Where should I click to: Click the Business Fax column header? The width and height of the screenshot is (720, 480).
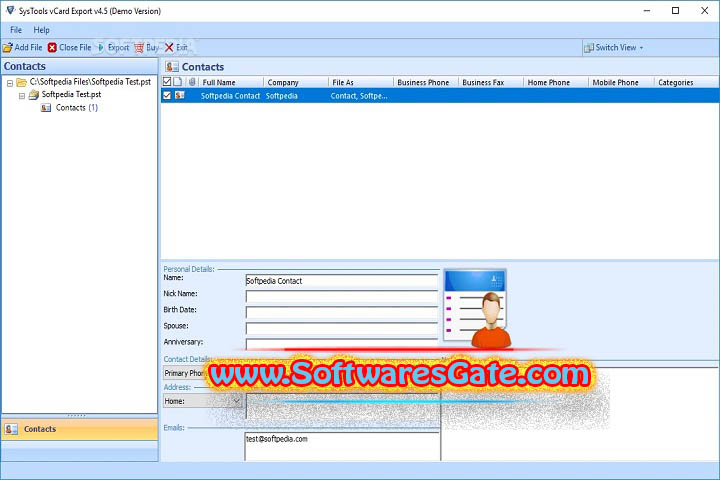491,82
